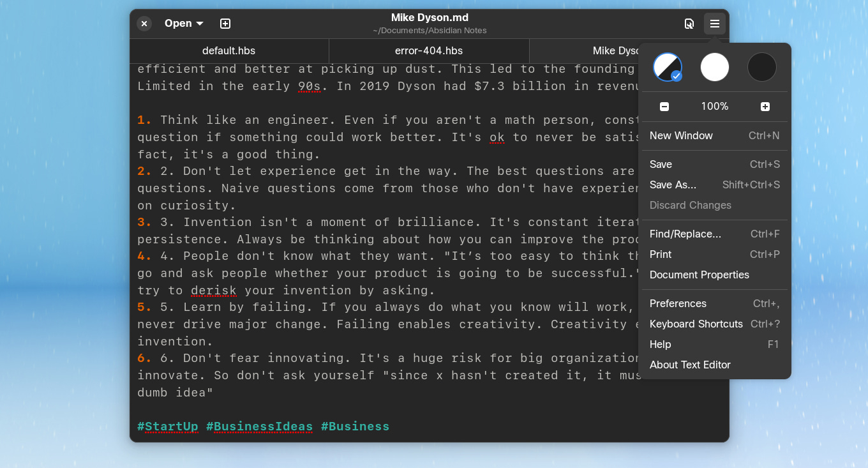Open Document Properties from the menu
The width and height of the screenshot is (868, 468).
click(x=715, y=275)
